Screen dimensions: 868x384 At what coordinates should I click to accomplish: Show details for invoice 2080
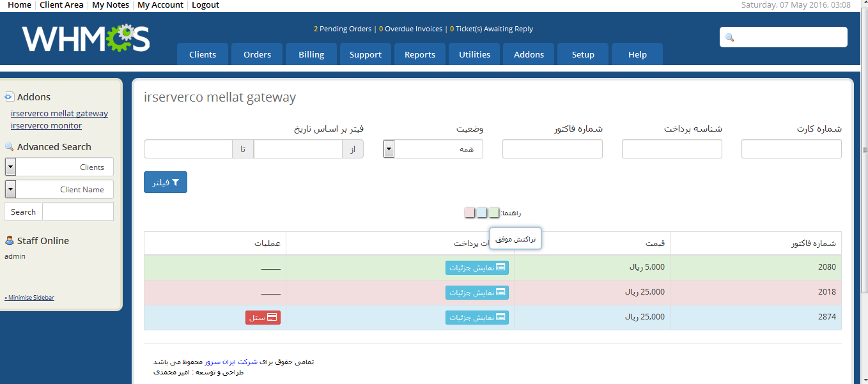(x=477, y=268)
